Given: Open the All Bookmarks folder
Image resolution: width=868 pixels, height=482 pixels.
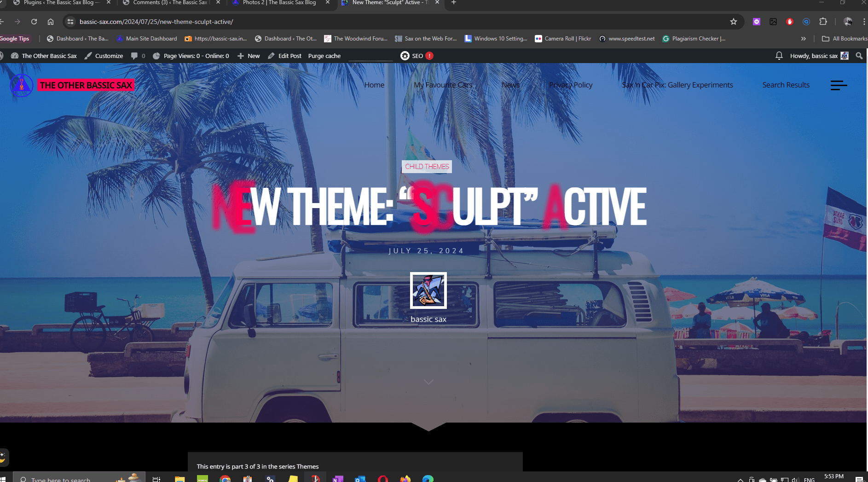Looking at the screenshot, I should 845,39.
